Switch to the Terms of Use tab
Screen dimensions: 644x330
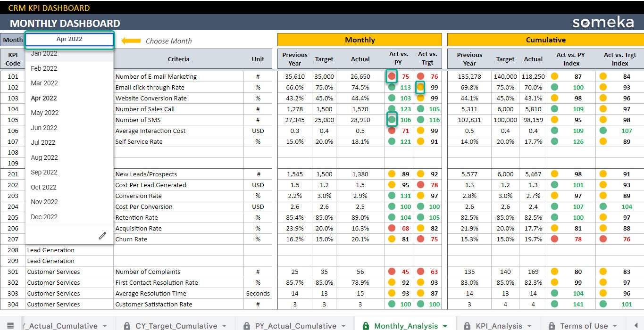click(583, 325)
